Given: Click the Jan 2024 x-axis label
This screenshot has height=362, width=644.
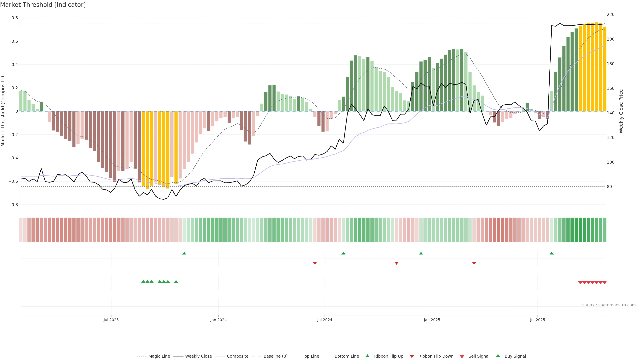Looking at the screenshot, I should tap(218, 320).
